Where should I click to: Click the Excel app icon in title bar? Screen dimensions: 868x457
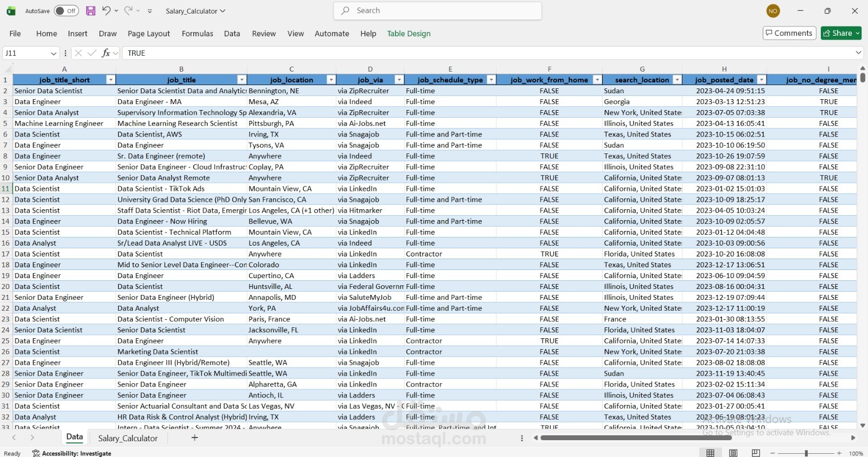(x=11, y=11)
